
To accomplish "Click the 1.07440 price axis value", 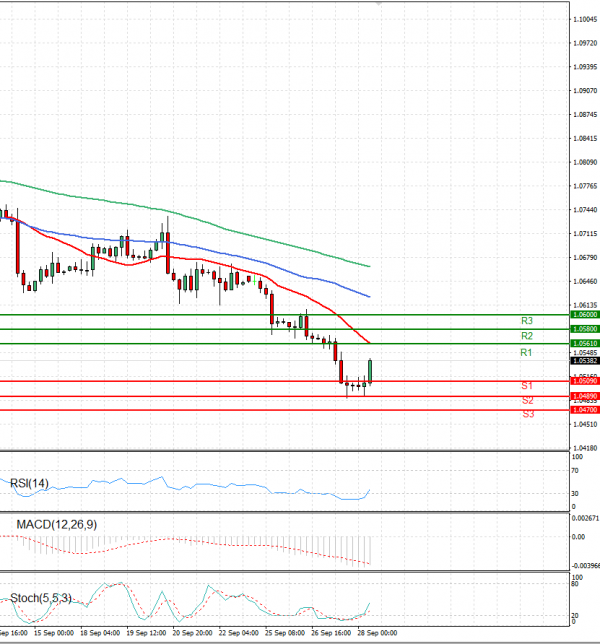I will point(585,210).
